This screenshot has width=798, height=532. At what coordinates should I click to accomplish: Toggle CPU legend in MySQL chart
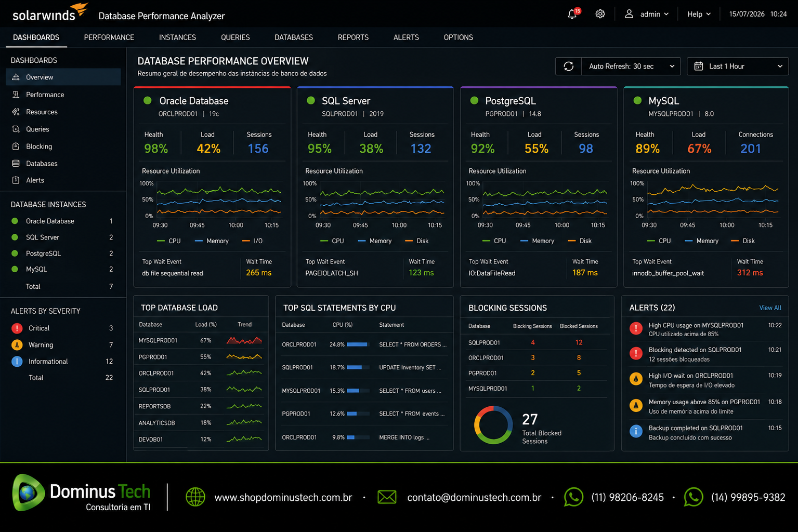tap(659, 241)
